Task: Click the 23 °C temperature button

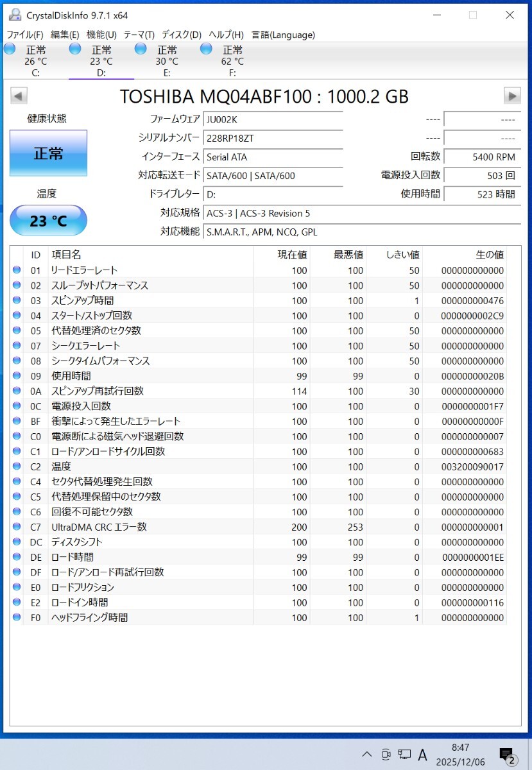Action: [x=48, y=221]
